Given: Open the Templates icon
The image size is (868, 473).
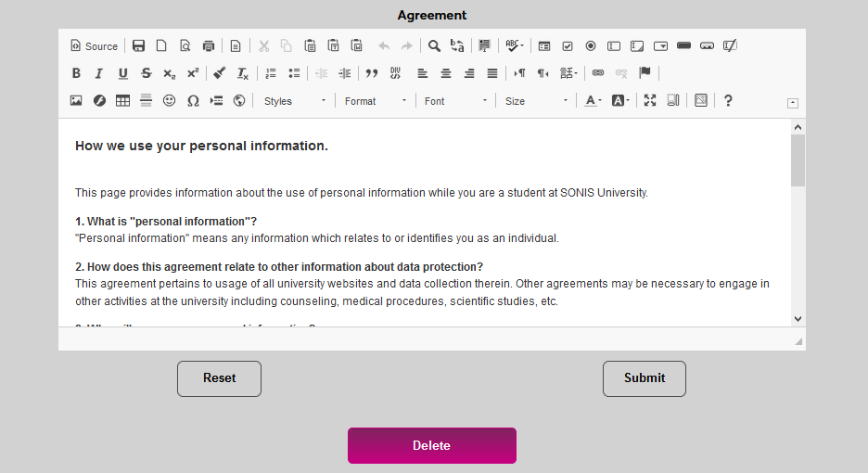Looking at the screenshot, I should click(236, 46).
